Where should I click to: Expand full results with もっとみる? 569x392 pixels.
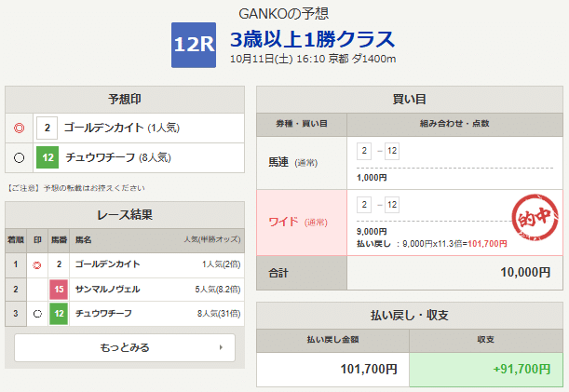[125, 347]
